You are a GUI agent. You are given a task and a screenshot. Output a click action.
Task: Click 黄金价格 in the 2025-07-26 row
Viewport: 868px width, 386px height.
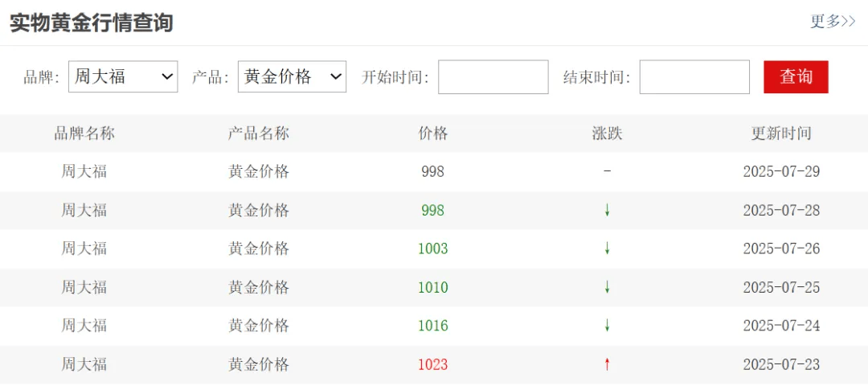tap(259, 248)
